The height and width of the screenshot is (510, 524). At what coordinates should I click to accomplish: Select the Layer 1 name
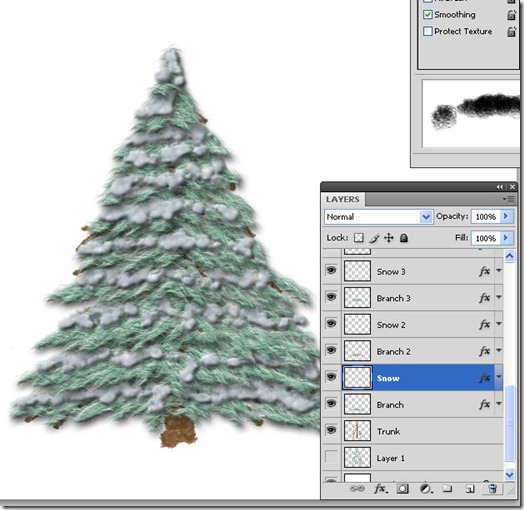(390, 458)
